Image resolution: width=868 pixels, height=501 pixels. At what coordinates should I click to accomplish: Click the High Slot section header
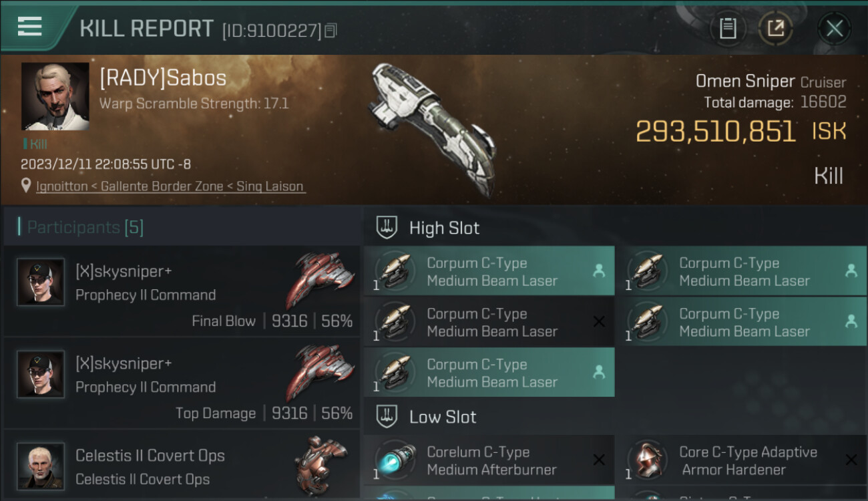pyautogui.click(x=444, y=228)
